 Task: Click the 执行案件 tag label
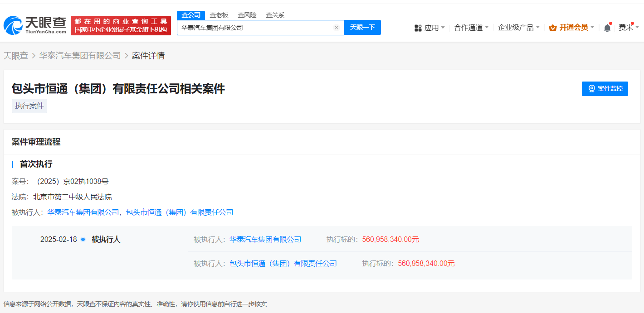tap(29, 106)
